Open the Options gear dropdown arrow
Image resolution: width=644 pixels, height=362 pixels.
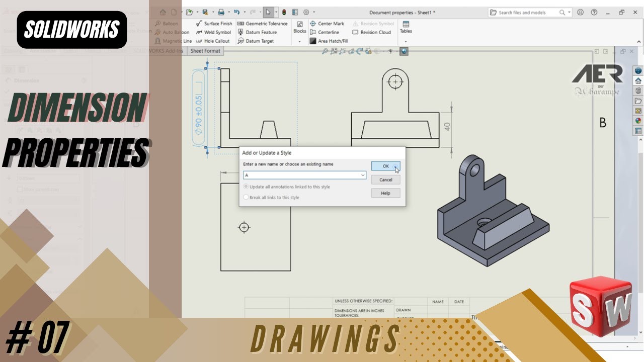pos(313,12)
